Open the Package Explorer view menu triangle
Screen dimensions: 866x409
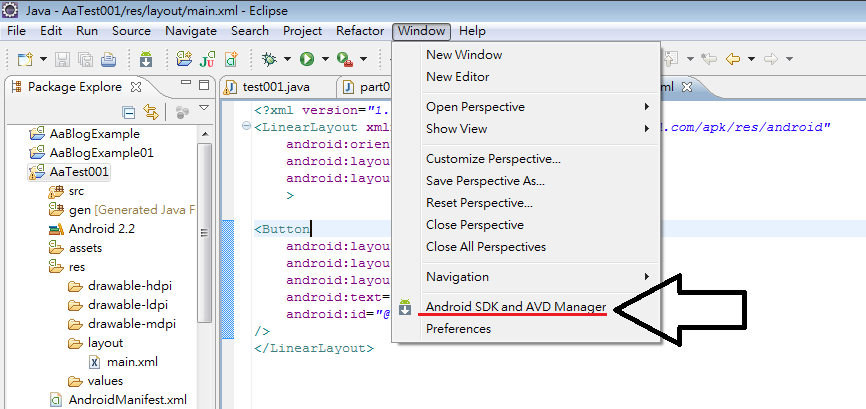coord(204,108)
